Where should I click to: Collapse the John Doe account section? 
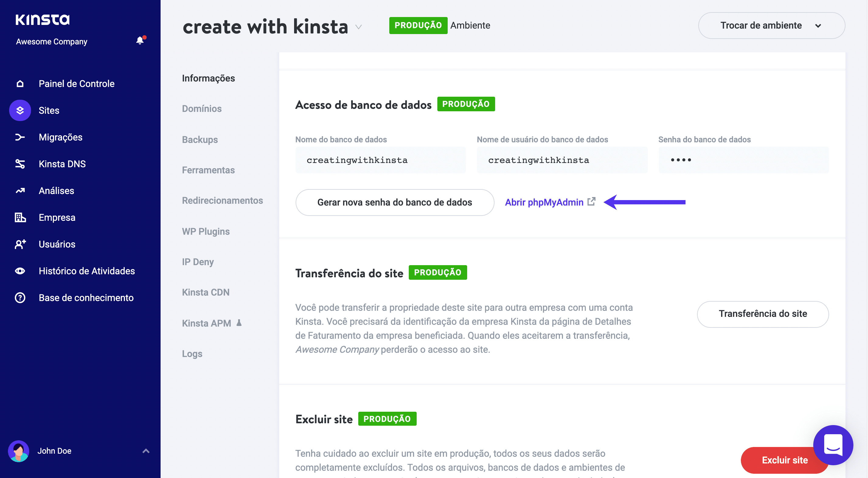click(146, 451)
